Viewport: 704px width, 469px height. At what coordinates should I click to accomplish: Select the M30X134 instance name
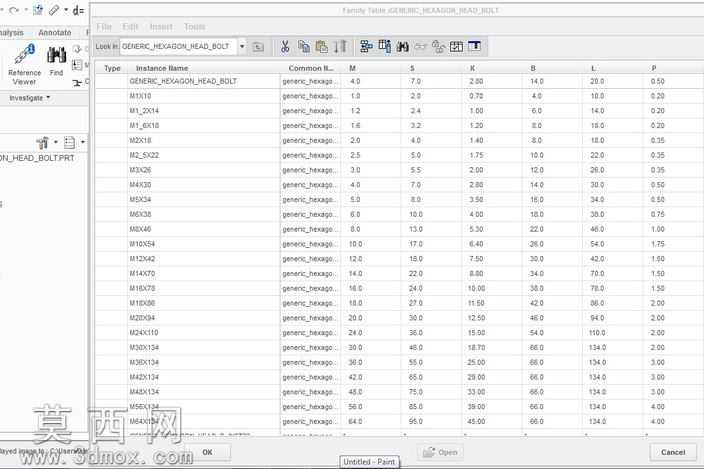coord(144,348)
